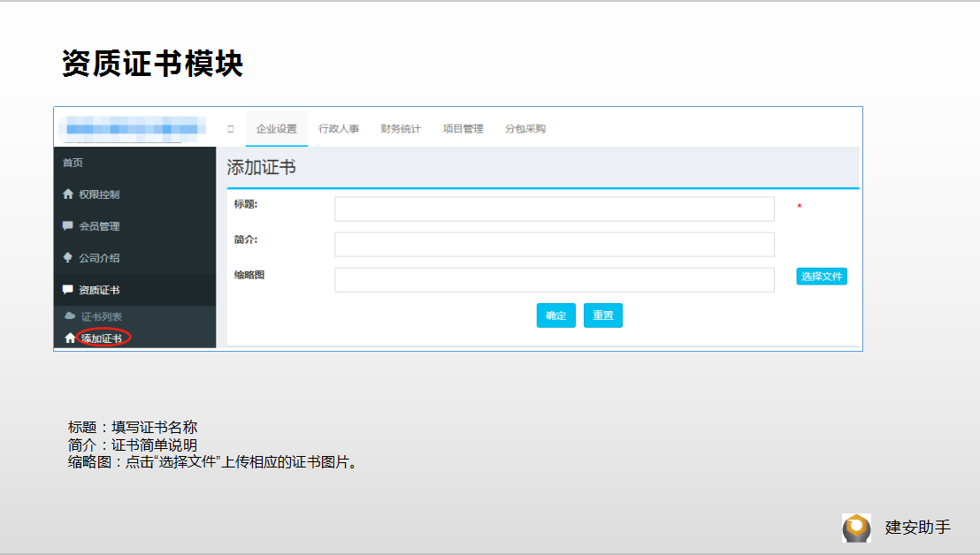The width and height of the screenshot is (980, 555).
Task: Click the line 标题：填写证书名称
Action: click(133, 427)
